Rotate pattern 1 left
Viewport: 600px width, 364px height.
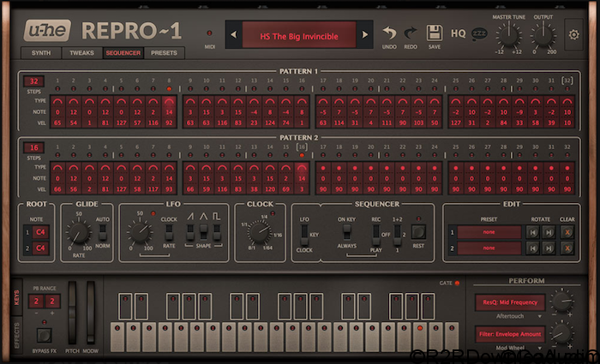point(532,232)
